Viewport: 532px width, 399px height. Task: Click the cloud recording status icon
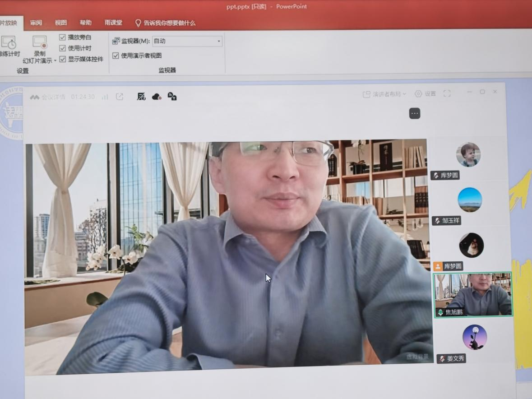pyautogui.click(x=156, y=97)
